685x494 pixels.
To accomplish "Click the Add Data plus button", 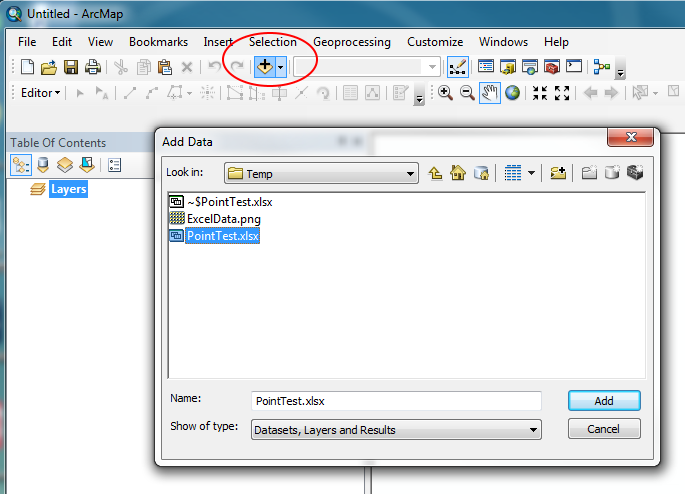I will click(265, 67).
